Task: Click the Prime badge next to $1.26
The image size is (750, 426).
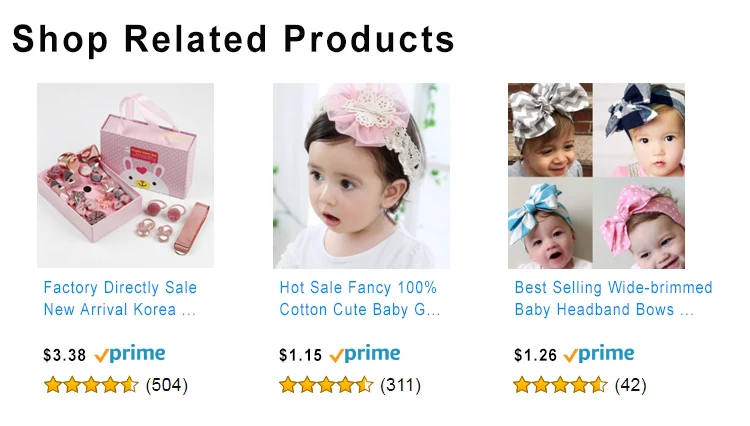Action: pos(599,354)
